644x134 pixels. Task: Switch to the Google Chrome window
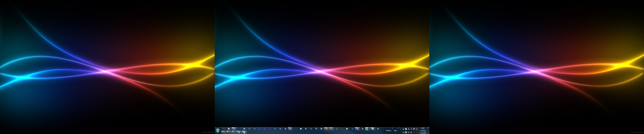tap(327, 129)
